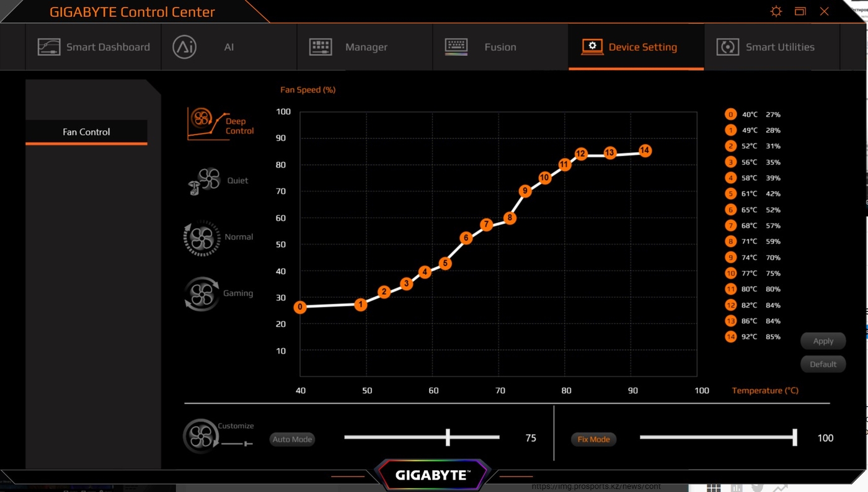
Task: Click the AI circular logo icon
Action: tap(185, 47)
